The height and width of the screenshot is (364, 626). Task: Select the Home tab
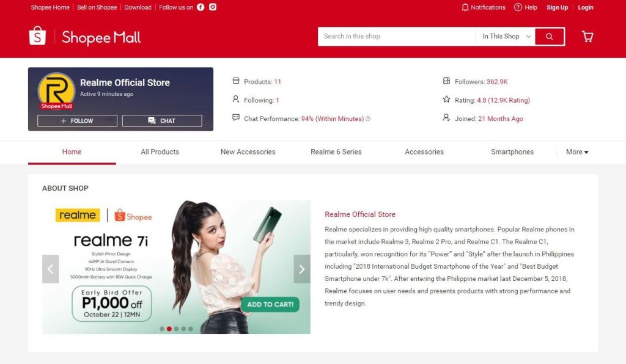(x=72, y=152)
